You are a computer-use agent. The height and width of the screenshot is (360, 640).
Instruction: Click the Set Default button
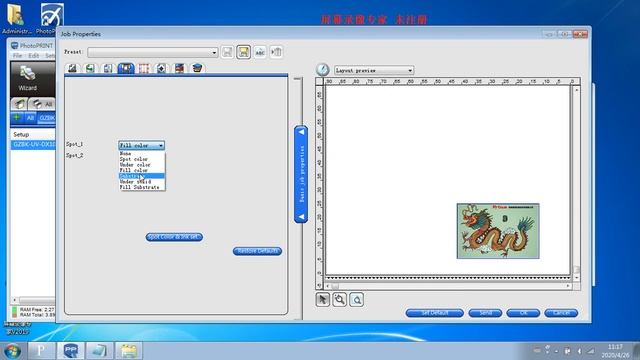click(435, 313)
